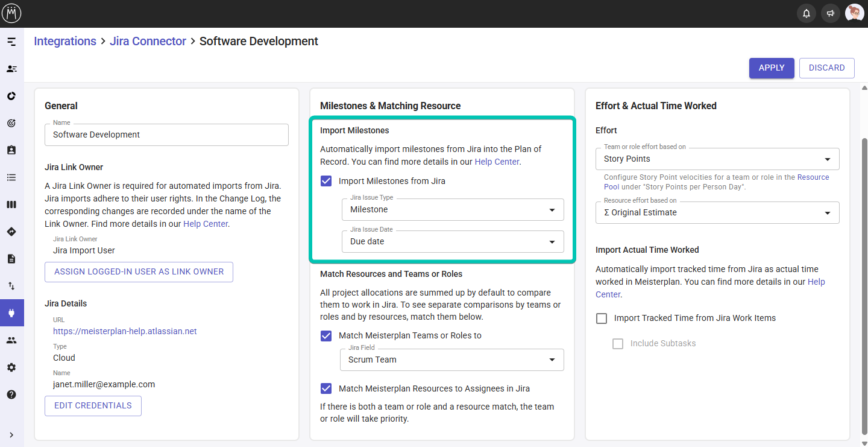Go to Jira Connector breadcrumb
Screen dimensions: 868x447
(148, 41)
